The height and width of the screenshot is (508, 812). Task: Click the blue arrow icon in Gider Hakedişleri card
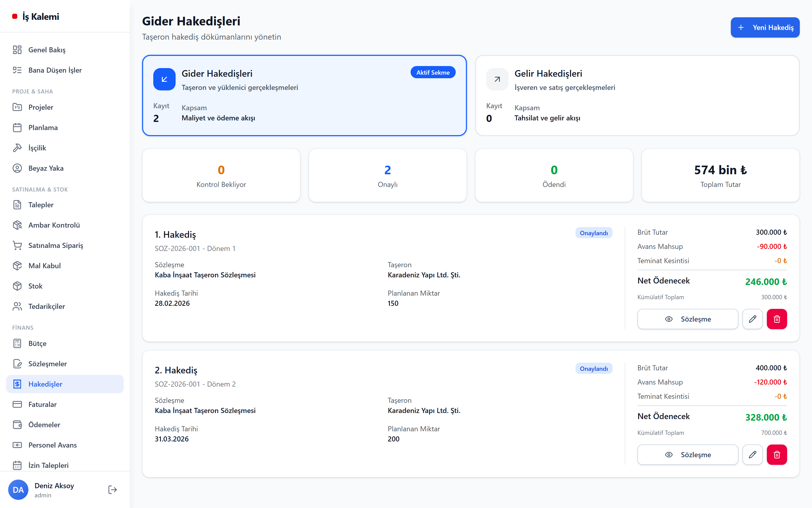pos(164,79)
